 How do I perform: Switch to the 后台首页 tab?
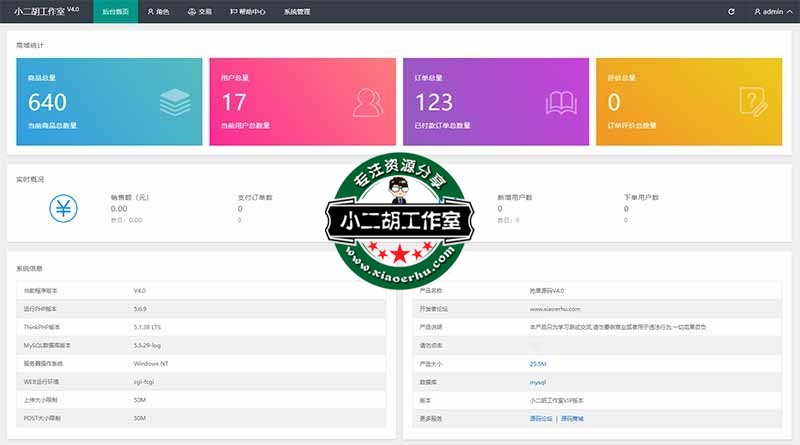[115, 12]
